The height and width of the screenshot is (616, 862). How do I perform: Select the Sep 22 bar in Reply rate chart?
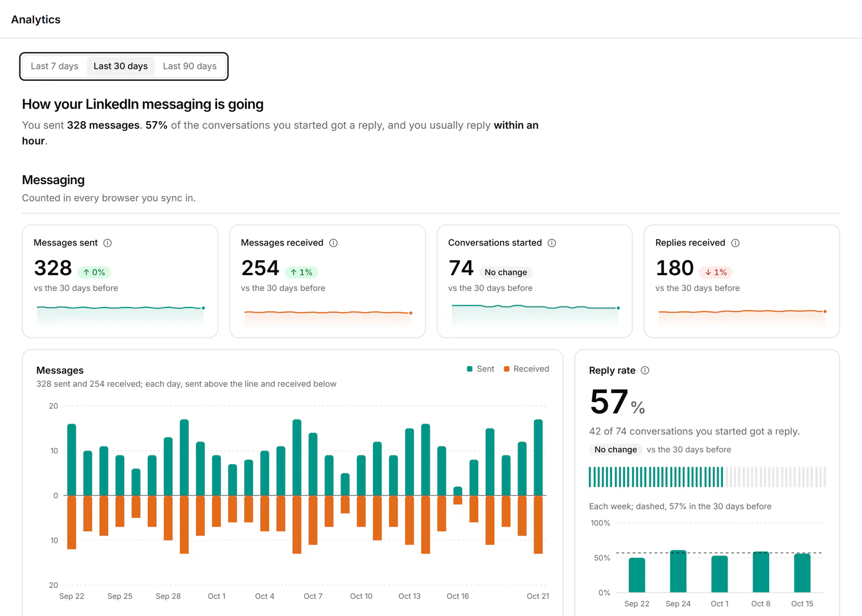coord(637,575)
